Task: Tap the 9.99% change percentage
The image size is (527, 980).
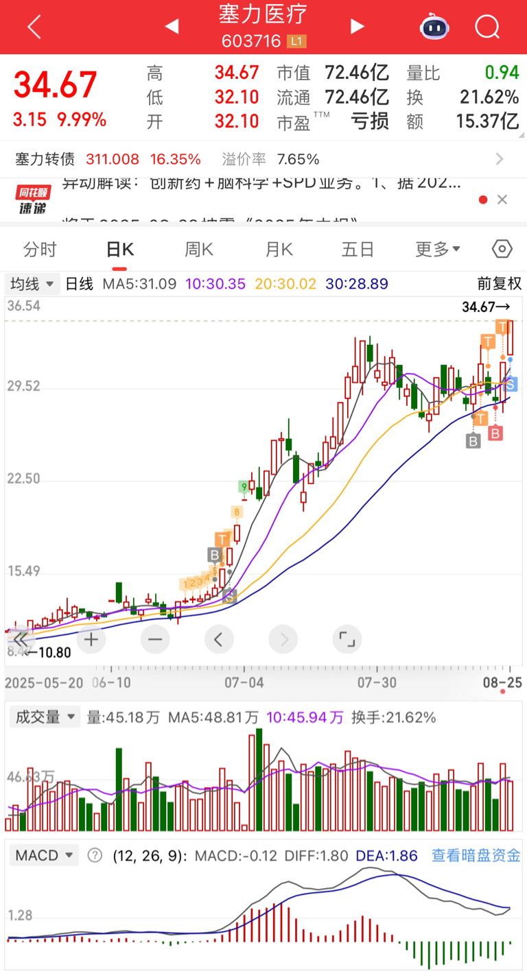Action: tap(82, 120)
